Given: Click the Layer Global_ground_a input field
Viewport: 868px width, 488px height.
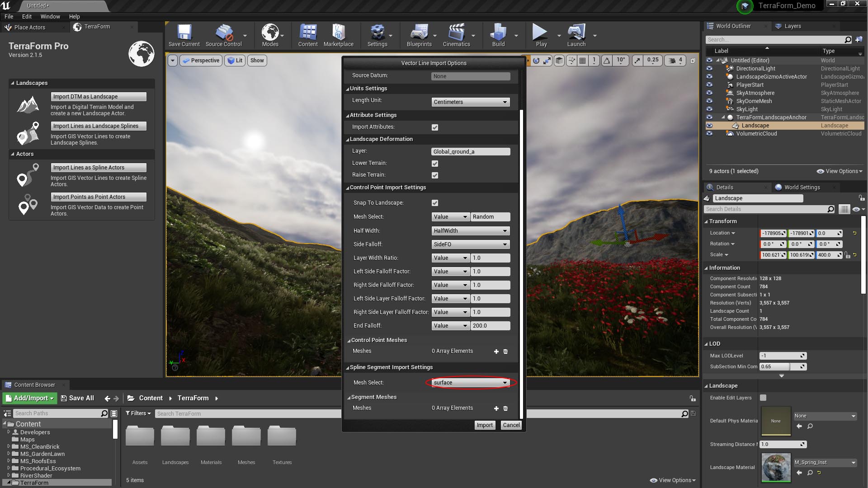Looking at the screenshot, I should tap(471, 152).
